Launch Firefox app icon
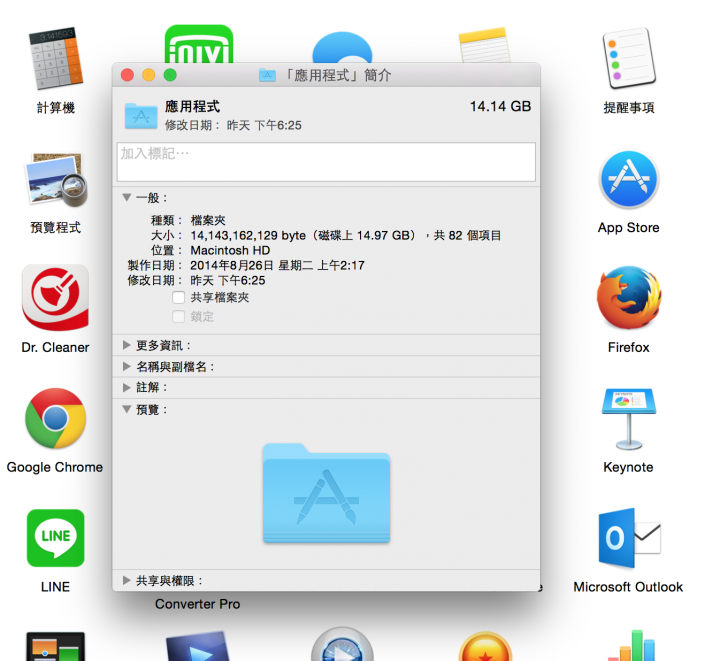The height and width of the screenshot is (661, 720). 629,297
